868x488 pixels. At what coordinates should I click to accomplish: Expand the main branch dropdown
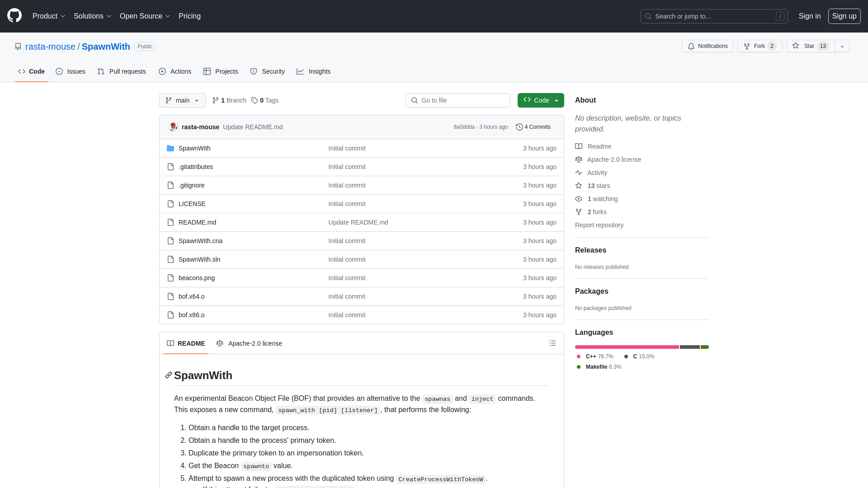183,100
